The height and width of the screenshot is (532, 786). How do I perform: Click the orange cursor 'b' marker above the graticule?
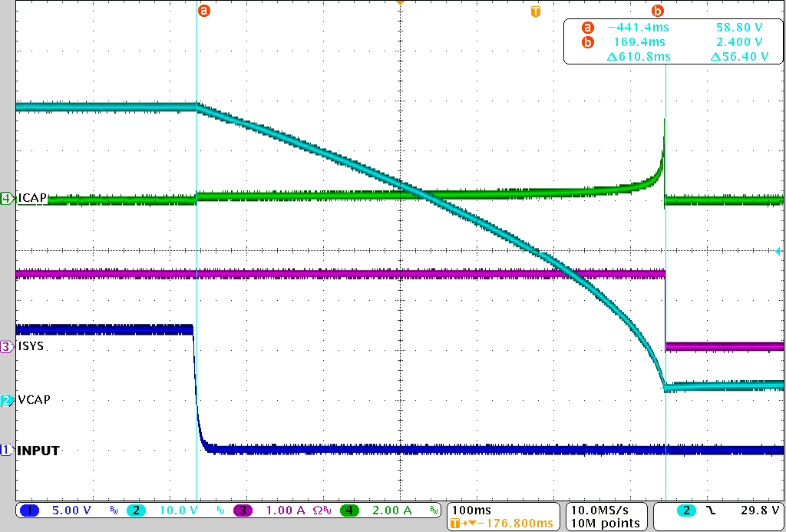(x=658, y=11)
